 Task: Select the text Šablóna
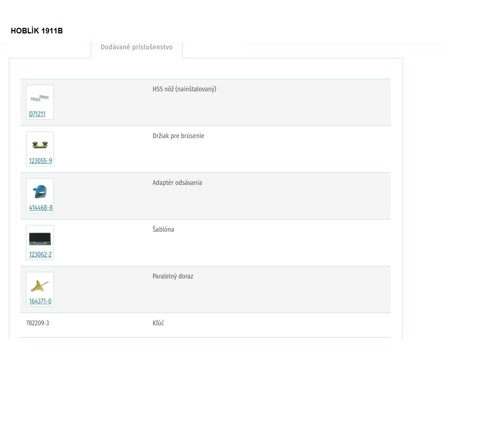point(163,229)
